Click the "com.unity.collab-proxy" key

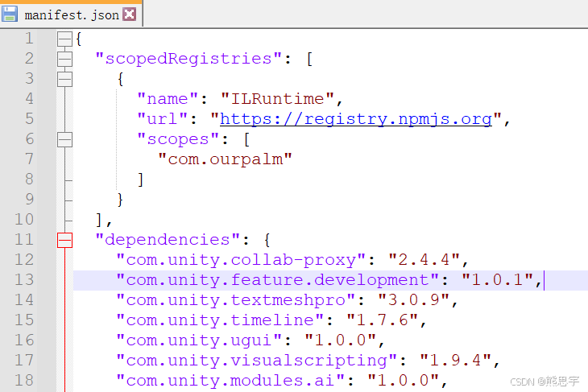pyautogui.click(x=241, y=260)
